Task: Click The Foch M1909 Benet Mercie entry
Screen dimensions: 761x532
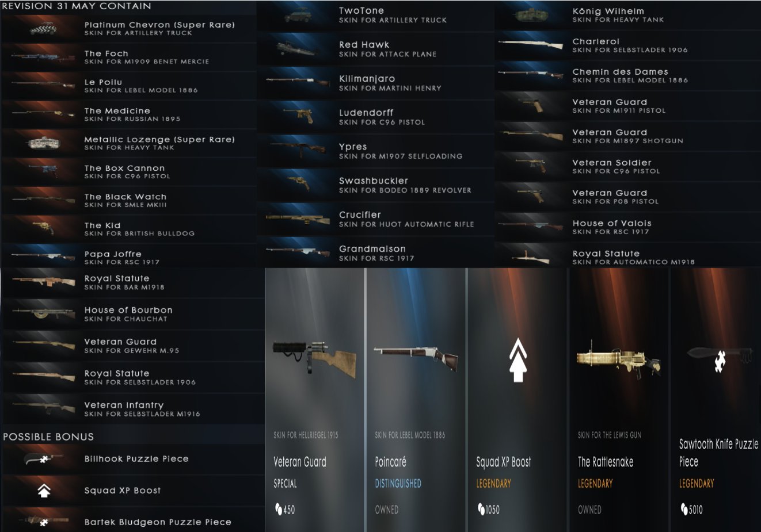Action: (129, 57)
